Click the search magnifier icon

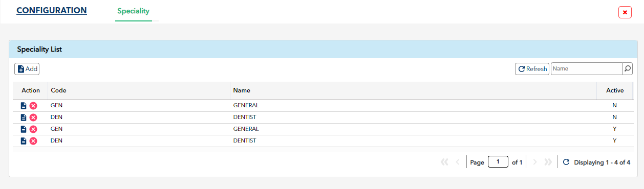(x=628, y=69)
